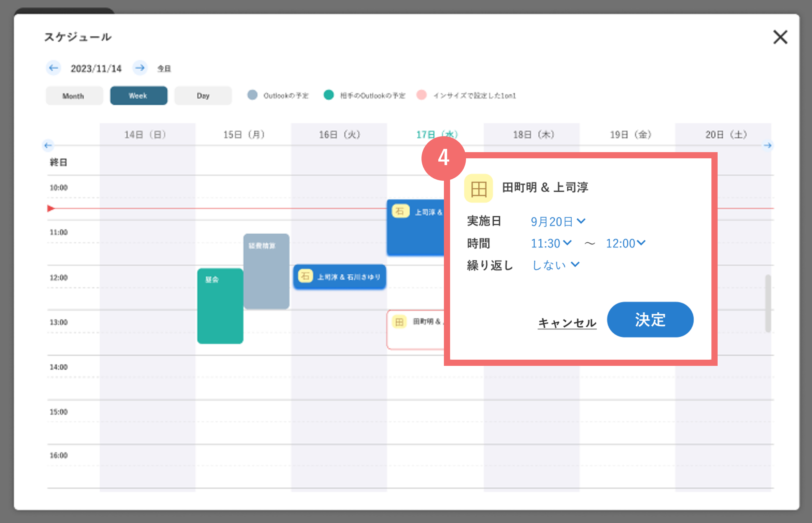Image resolution: width=812 pixels, height=523 pixels.
Task: Expand the 繰り返し しない dropdown
Action: coord(555,265)
